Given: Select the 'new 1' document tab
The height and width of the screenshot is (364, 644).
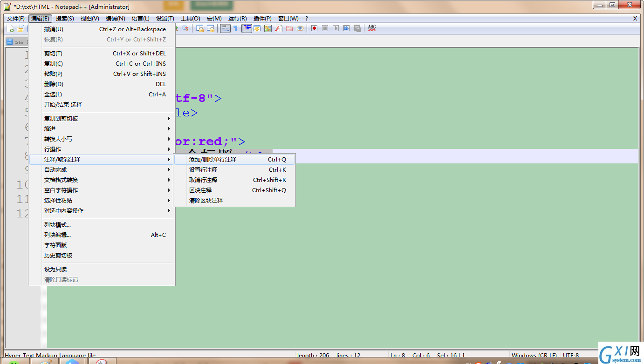Looking at the screenshot, I should [x=17, y=42].
